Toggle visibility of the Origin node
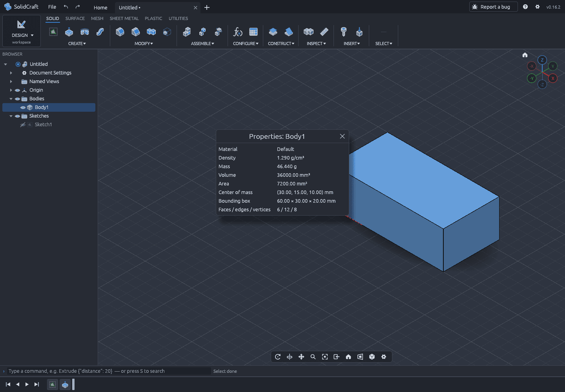Image resolution: width=565 pixels, height=392 pixels. pos(17,90)
